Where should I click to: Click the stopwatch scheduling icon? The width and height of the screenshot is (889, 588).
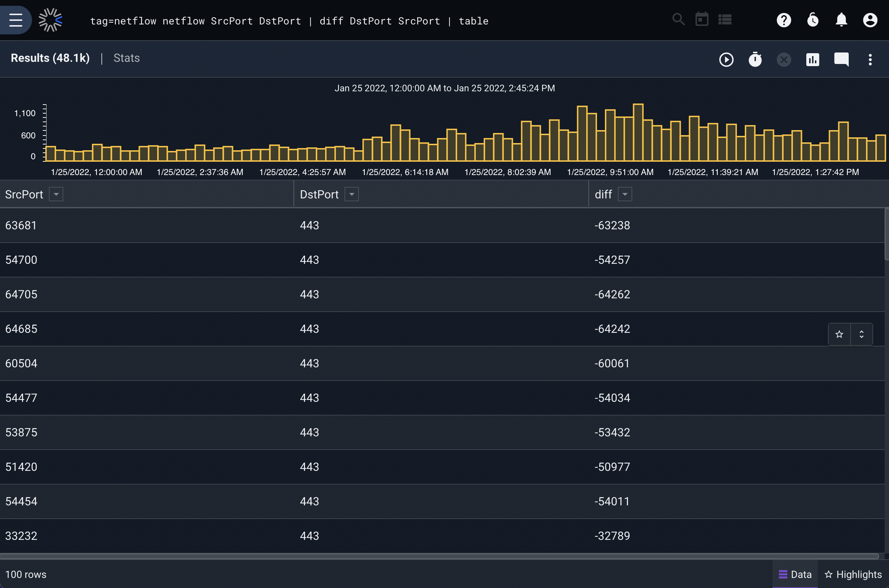point(755,60)
